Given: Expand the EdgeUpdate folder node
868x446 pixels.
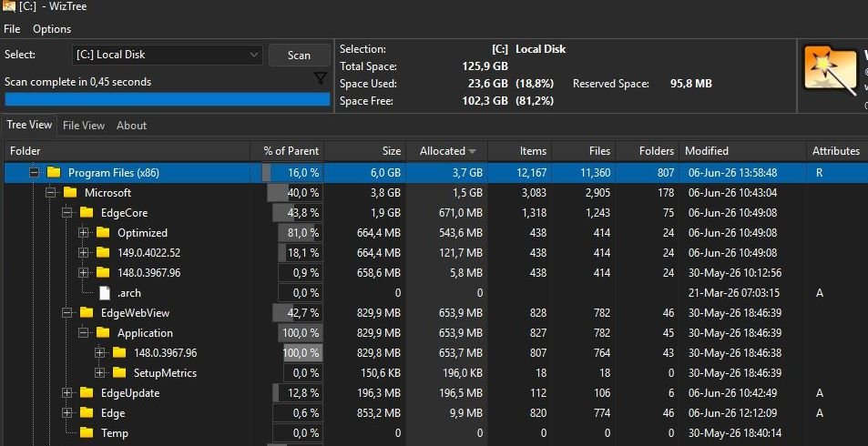Looking at the screenshot, I should pyautogui.click(x=67, y=393).
